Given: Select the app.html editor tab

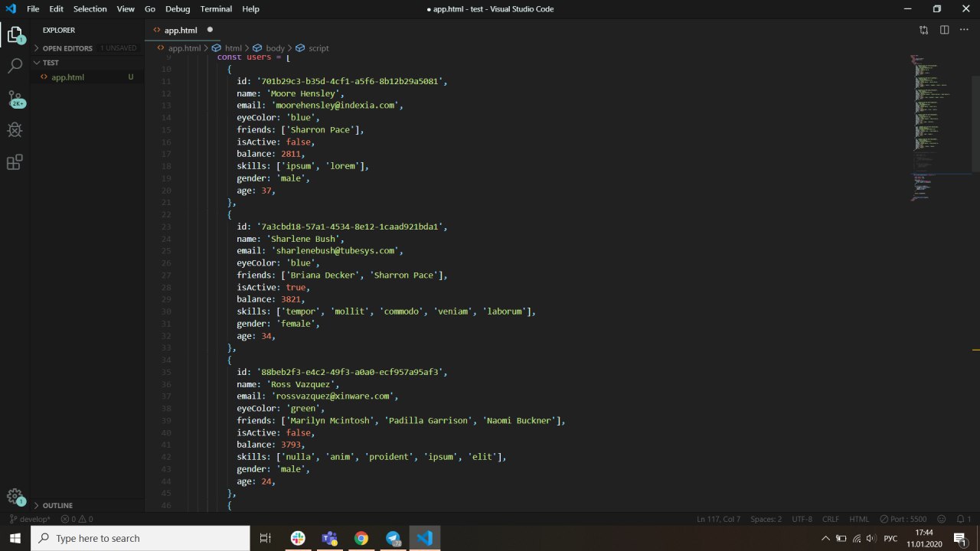Looking at the screenshot, I should pyautogui.click(x=183, y=30).
